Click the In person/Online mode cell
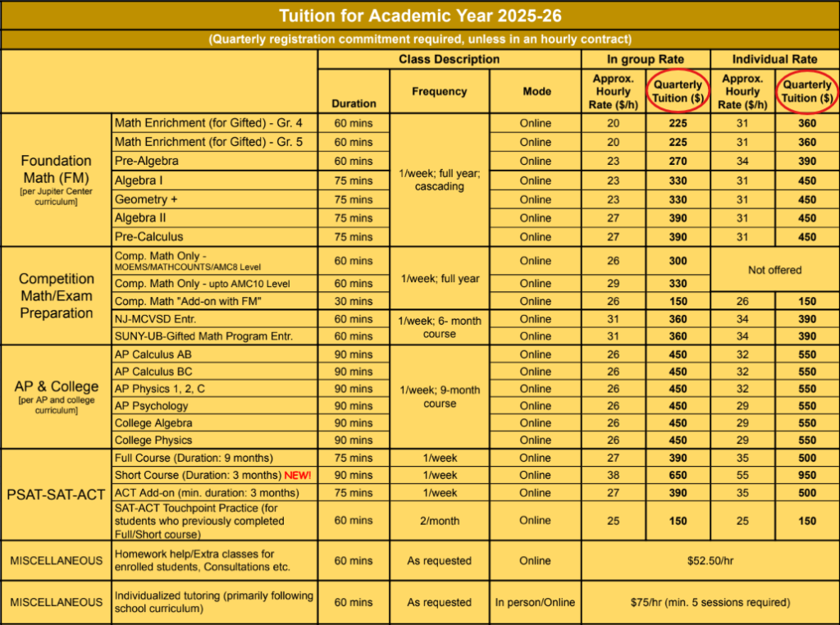The height and width of the screenshot is (625, 840). point(536,602)
